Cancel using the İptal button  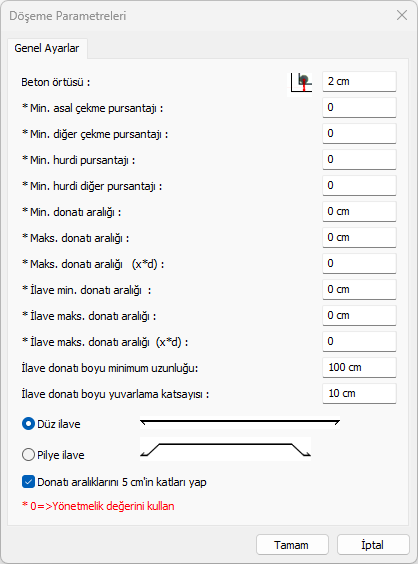[x=373, y=545]
